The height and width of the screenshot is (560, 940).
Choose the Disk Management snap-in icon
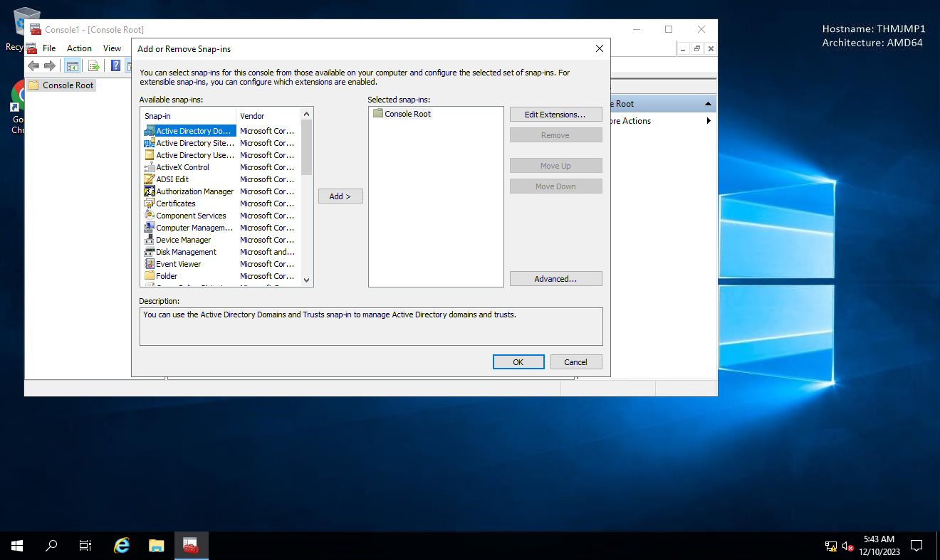click(150, 252)
